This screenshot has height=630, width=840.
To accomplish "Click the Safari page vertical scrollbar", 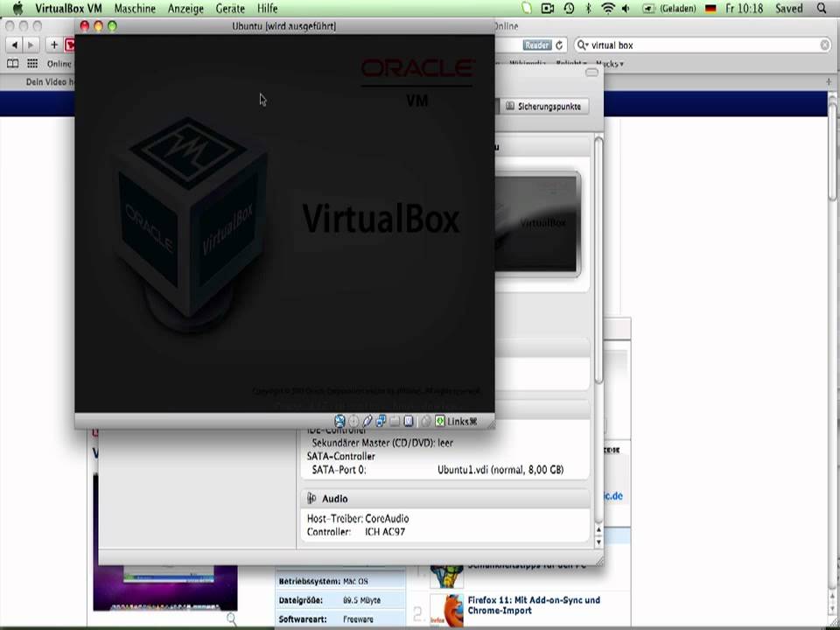I will click(x=834, y=152).
